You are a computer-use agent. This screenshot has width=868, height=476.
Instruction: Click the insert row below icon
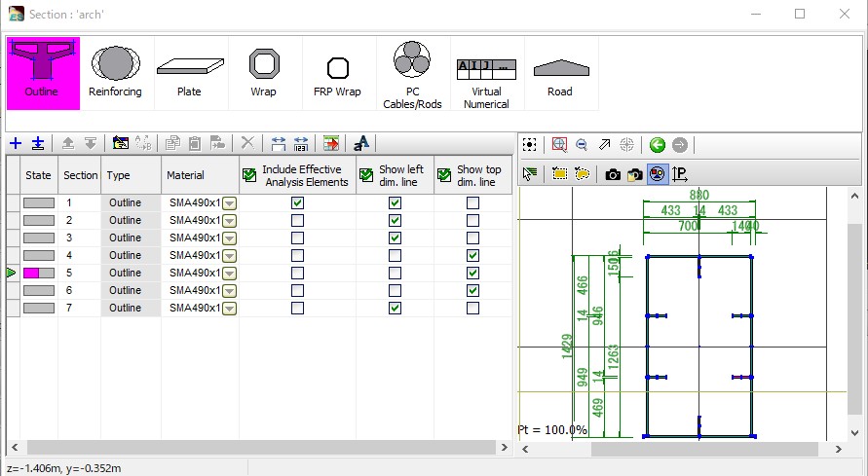[38, 144]
